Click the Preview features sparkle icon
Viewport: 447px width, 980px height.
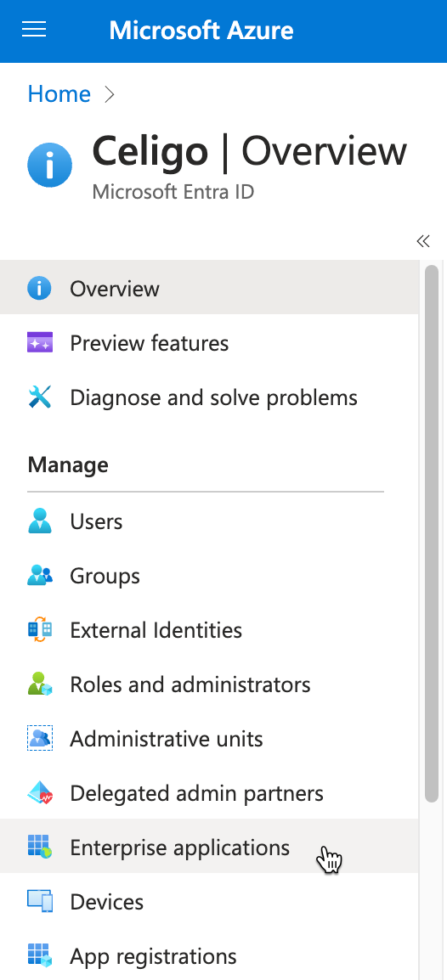pyautogui.click(x=40, y=343)
